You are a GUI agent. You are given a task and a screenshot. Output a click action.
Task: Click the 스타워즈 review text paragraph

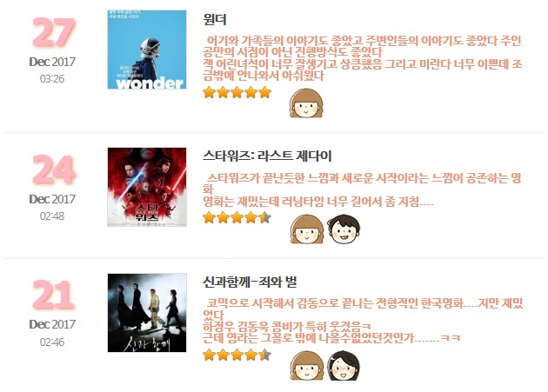tap(363, 189)
